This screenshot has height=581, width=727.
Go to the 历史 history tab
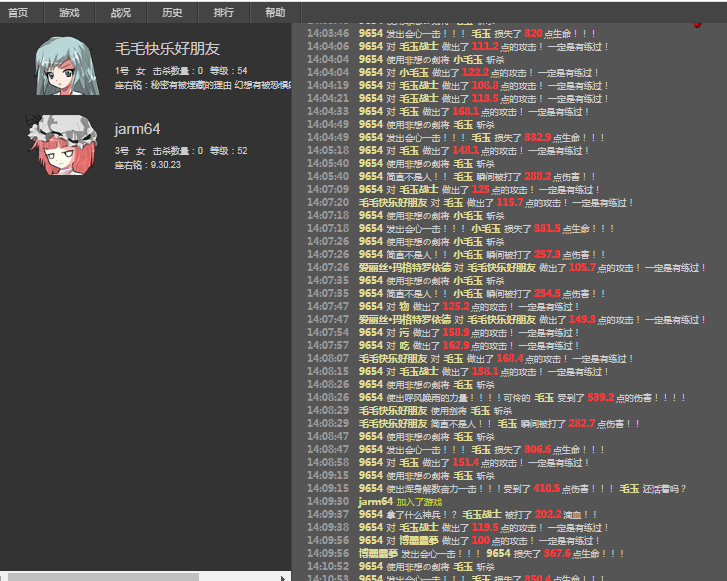pos(172,12)
